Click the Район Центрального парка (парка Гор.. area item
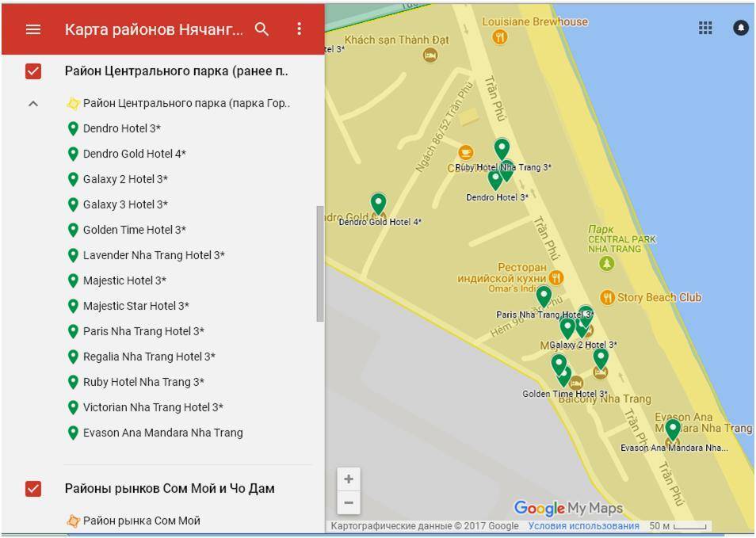This screenshot has height=538, width=756. pos(186,103)
